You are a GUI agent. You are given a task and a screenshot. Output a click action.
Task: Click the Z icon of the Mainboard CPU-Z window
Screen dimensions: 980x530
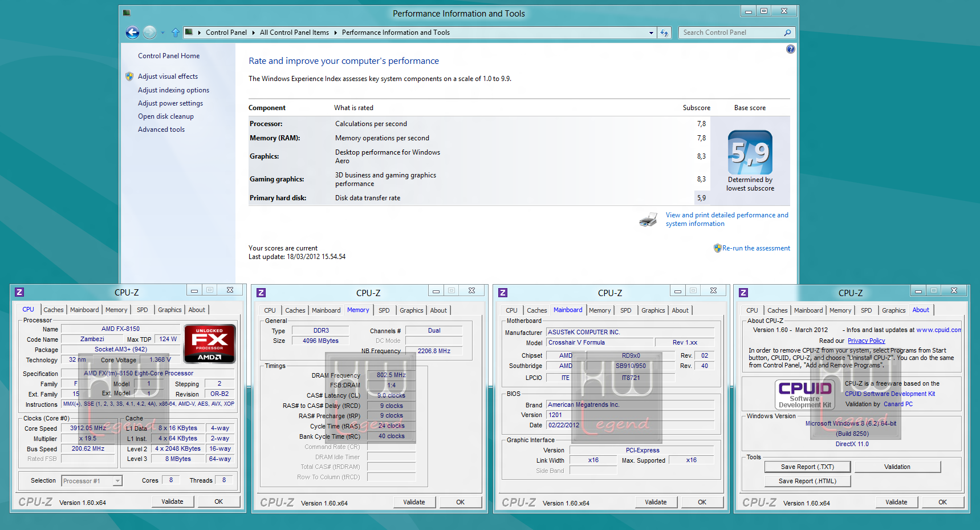(x=503, y=293)
